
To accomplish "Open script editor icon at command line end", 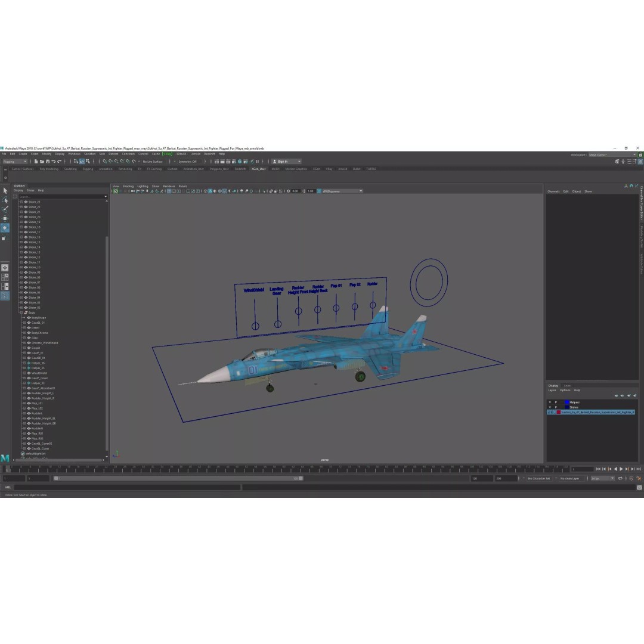I will click(x=639, y=487).
